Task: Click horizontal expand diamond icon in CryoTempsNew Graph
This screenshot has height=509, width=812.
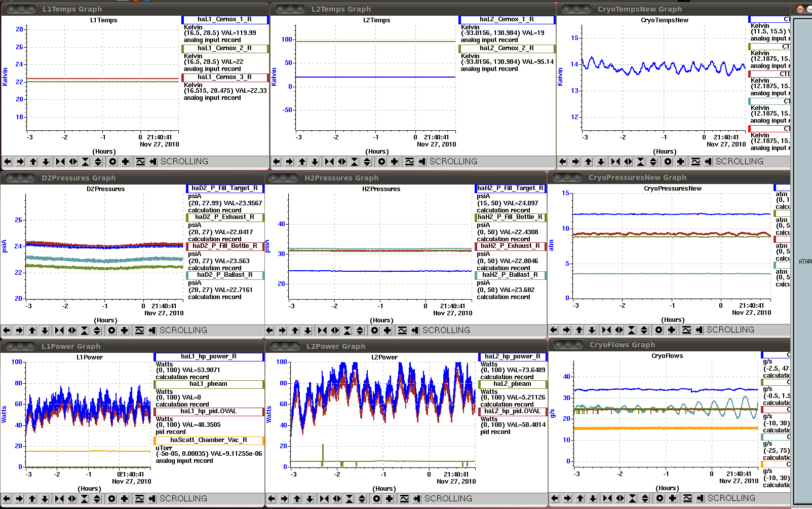Action: point(628,162)
